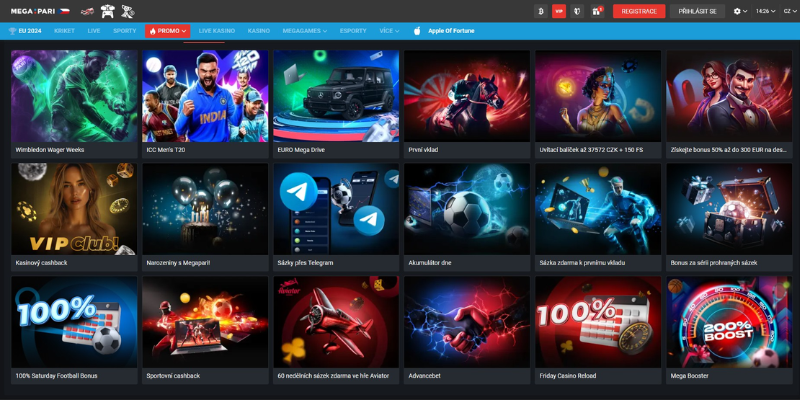Image resolution: width=800 pixels, height=400 pixels.
Task: Open the red VIP icon
Action: [x=559, y=11]
